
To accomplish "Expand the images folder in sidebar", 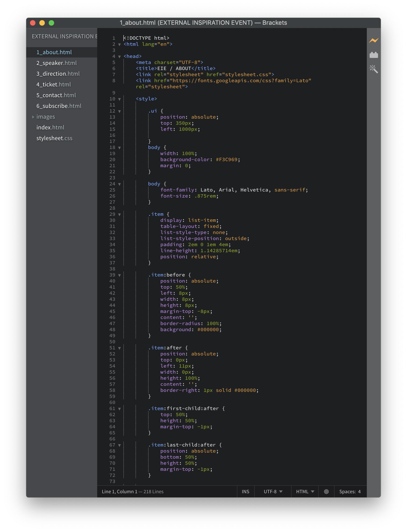I will (33, 117).
